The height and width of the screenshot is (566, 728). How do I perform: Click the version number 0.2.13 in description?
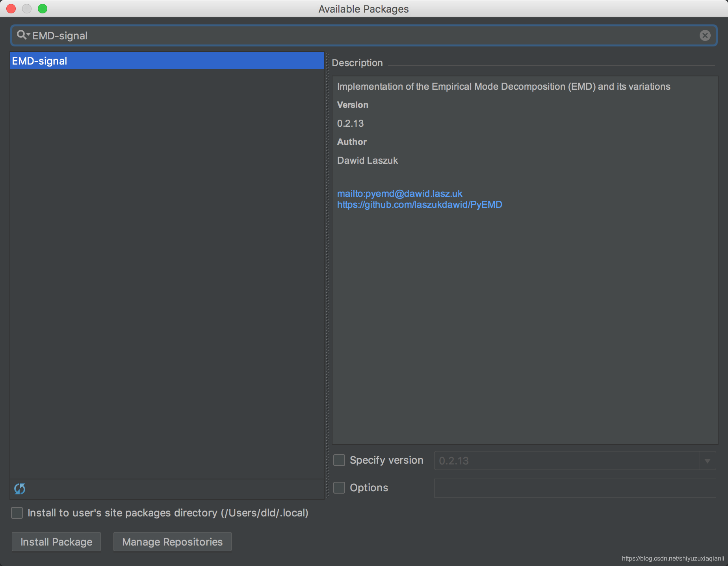350,123
